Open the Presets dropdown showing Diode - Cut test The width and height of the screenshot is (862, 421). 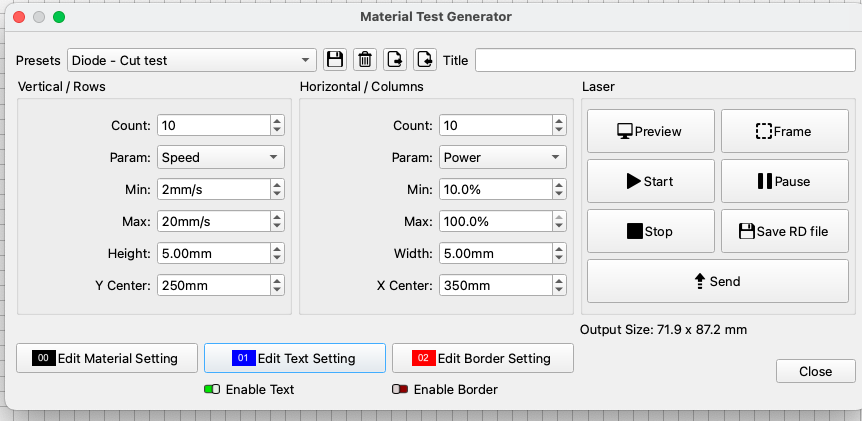tap(192, 60)
